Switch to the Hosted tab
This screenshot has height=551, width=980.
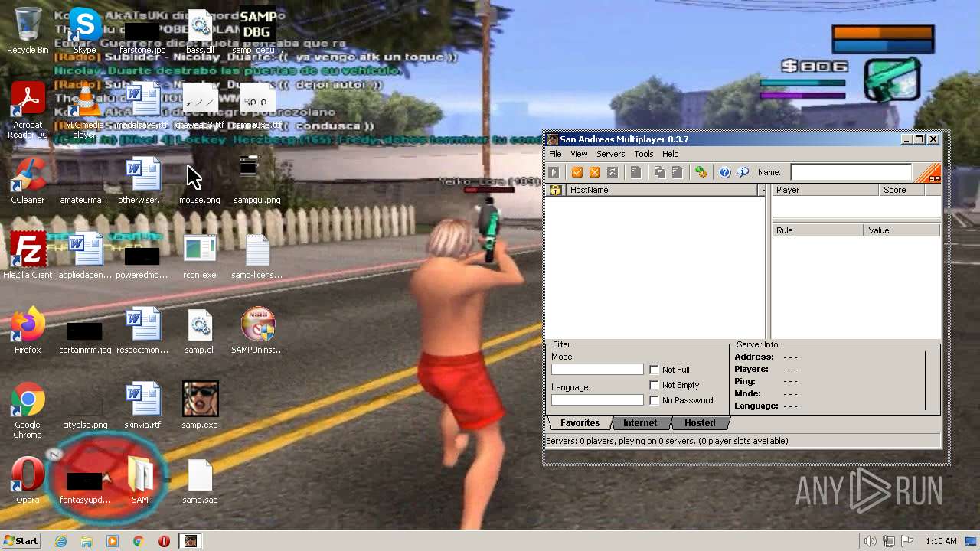(x=700, y=423)
